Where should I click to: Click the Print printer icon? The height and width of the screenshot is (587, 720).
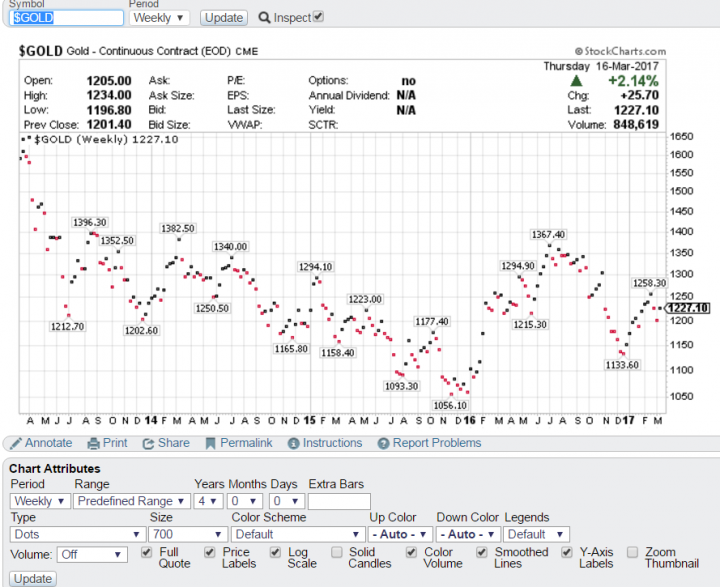94,443
